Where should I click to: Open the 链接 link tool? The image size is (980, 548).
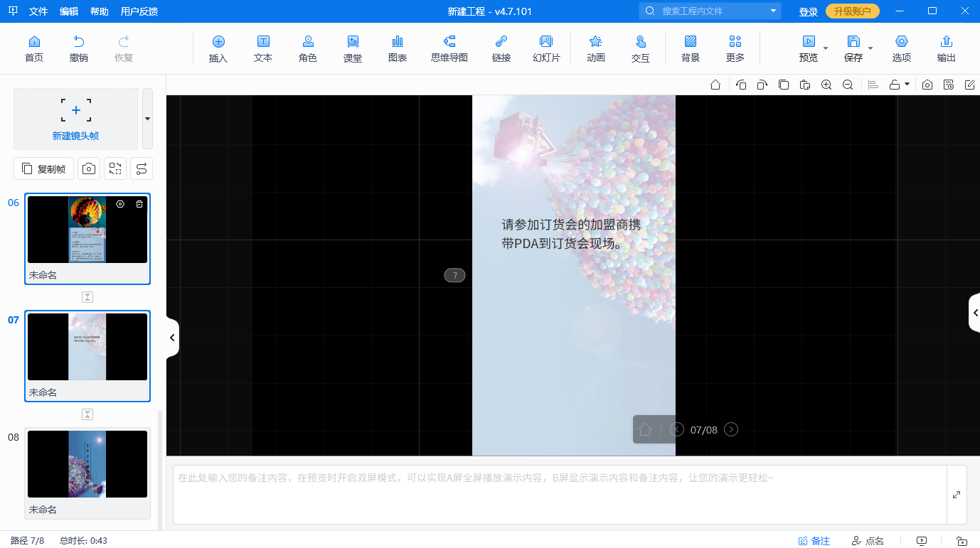[x=501, y=48]
